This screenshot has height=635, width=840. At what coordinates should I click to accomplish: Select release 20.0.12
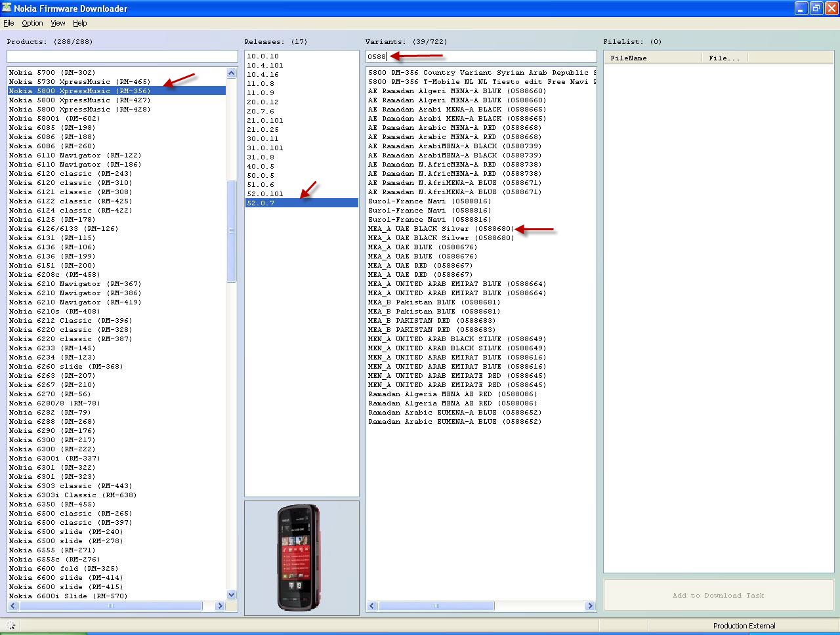[x=302, y=102]
